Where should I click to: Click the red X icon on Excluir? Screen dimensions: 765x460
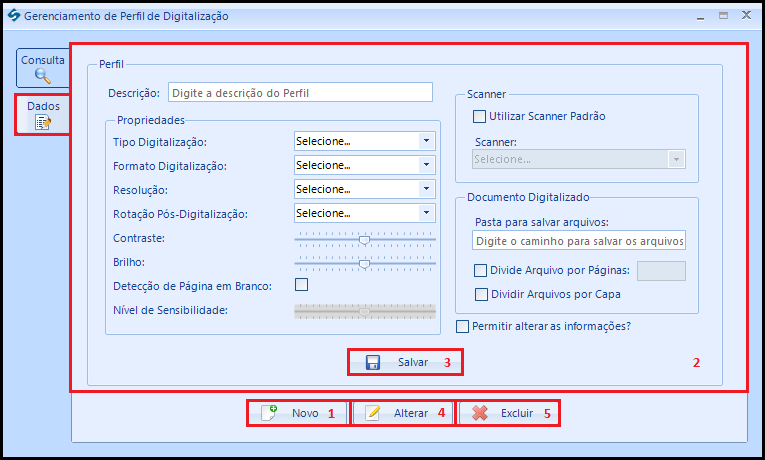480,413
